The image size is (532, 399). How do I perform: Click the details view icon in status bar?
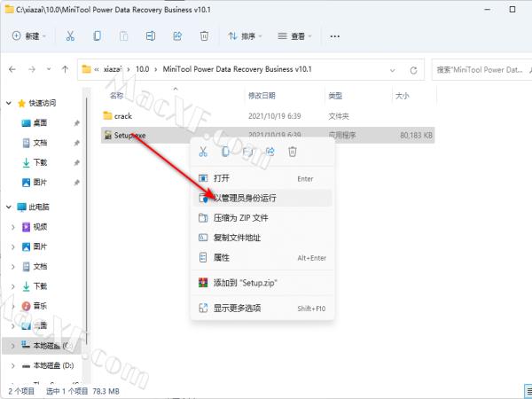(528, 391)
